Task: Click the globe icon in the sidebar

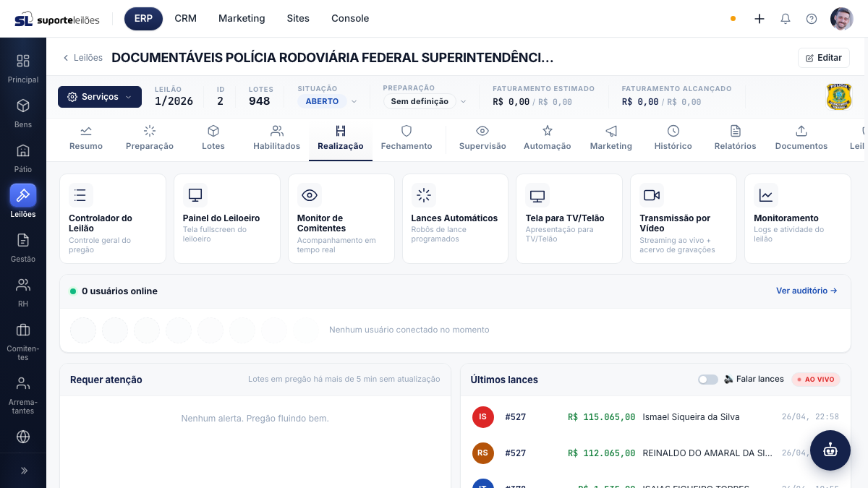Action: [23, 437]
